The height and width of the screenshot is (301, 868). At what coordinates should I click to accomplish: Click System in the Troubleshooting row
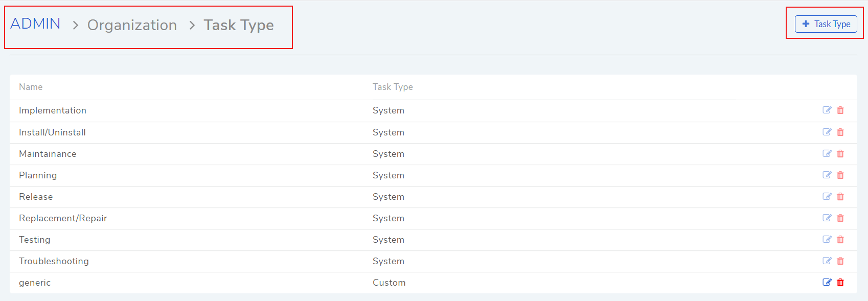pos(389,261)
